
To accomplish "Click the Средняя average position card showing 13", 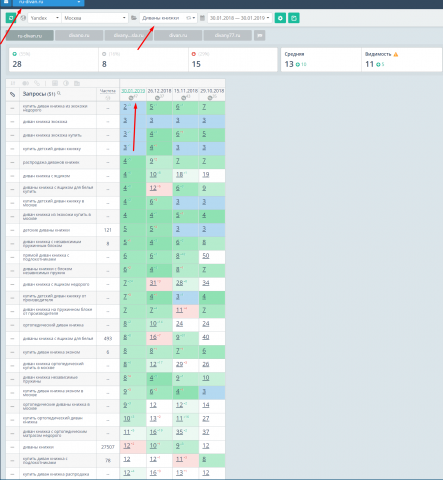I will pyautogui.click(x=321, y=60).
